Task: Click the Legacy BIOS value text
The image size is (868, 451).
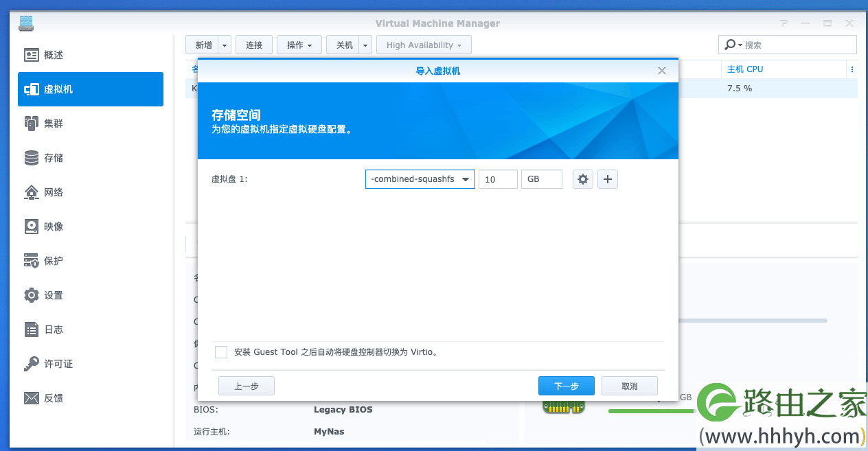Action: point(343,410)
